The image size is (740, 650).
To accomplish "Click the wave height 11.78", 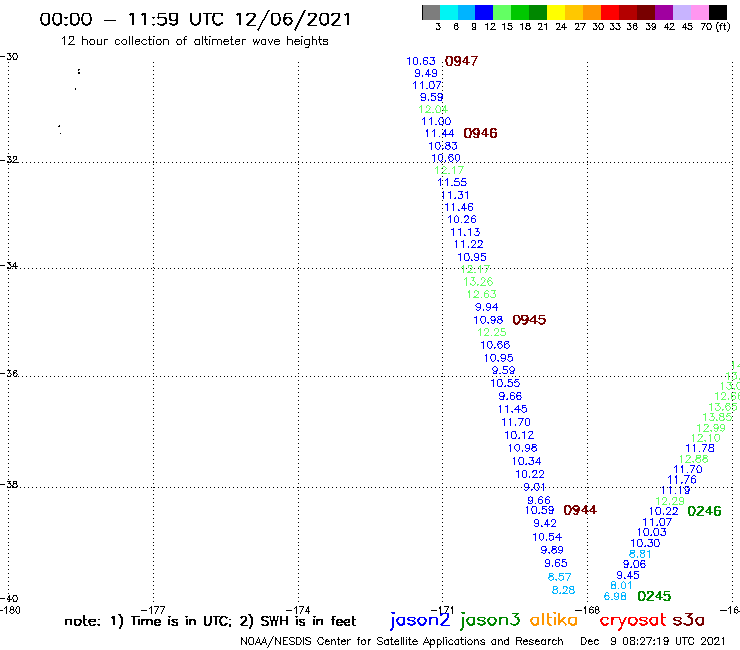I will (x=700, y=448).
